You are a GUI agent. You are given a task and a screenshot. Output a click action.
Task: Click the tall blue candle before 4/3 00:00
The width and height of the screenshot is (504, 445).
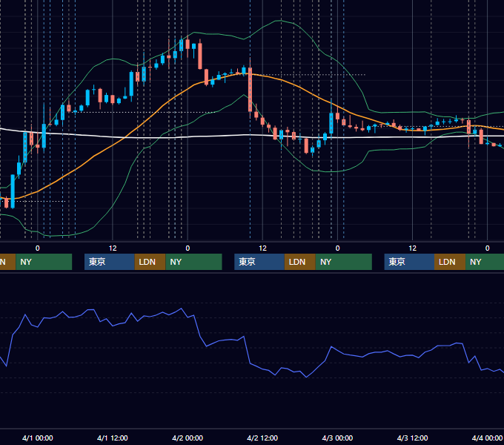[331, 123]
